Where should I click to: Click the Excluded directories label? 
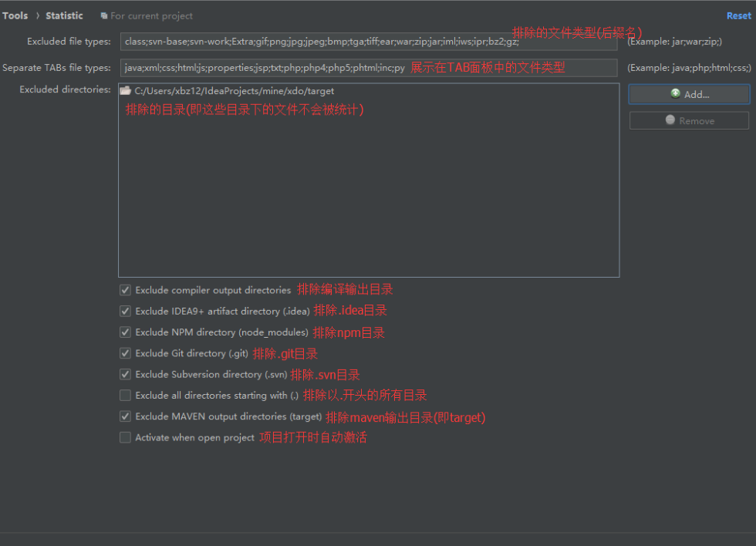point(65,89)
